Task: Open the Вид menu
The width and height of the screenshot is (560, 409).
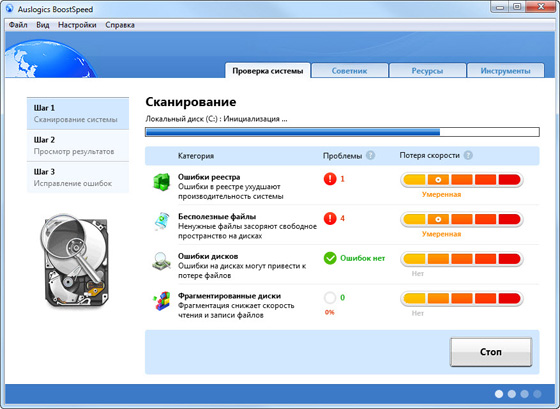Action: [x=42, y=25]
